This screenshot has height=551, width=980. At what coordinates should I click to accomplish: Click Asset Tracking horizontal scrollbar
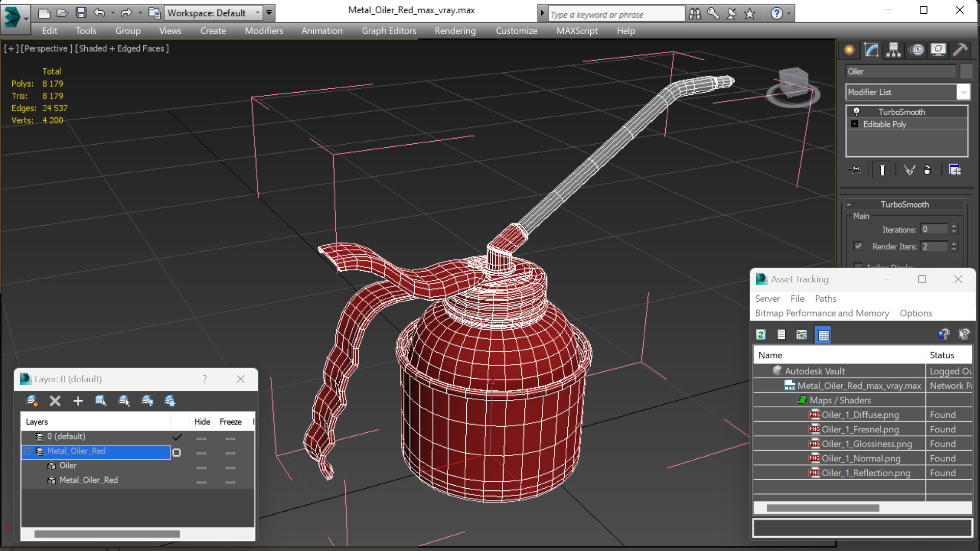[x=823, y=508]
